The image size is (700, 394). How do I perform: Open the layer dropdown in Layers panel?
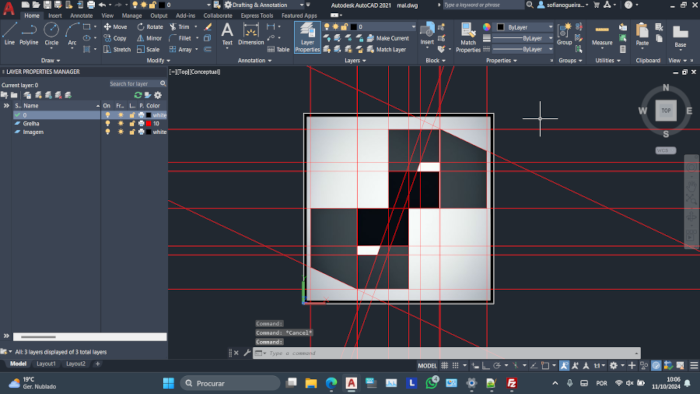[413, 27]
